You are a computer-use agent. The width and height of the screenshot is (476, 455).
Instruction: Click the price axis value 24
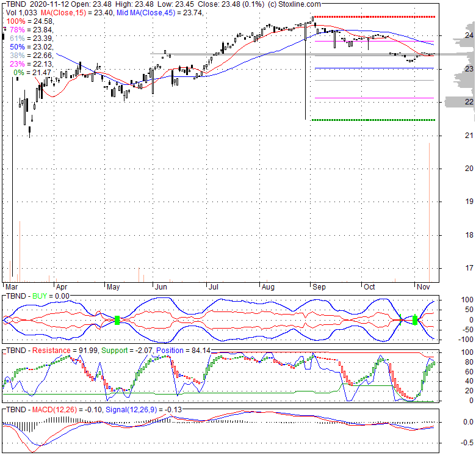(x=469, y=35)
